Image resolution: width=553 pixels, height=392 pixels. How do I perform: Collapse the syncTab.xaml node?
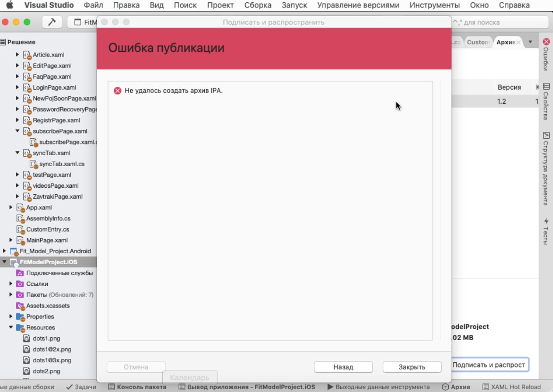click(x=17, y=153)
